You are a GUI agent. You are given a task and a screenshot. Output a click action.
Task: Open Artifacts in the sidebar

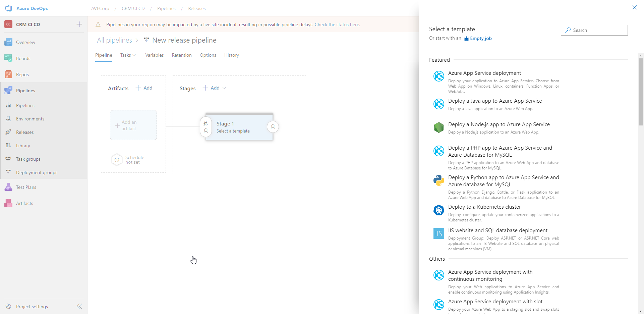(x=24, y=203)
